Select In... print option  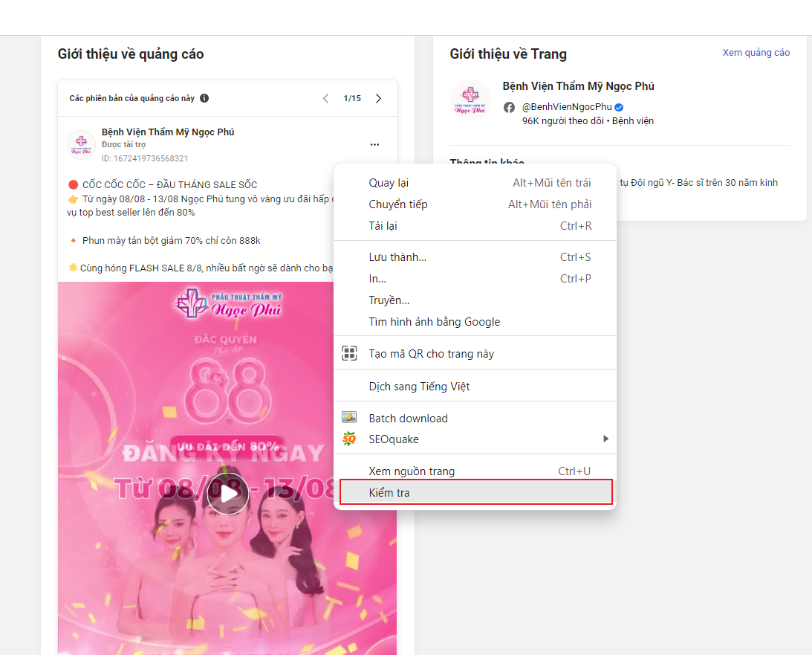475,279
